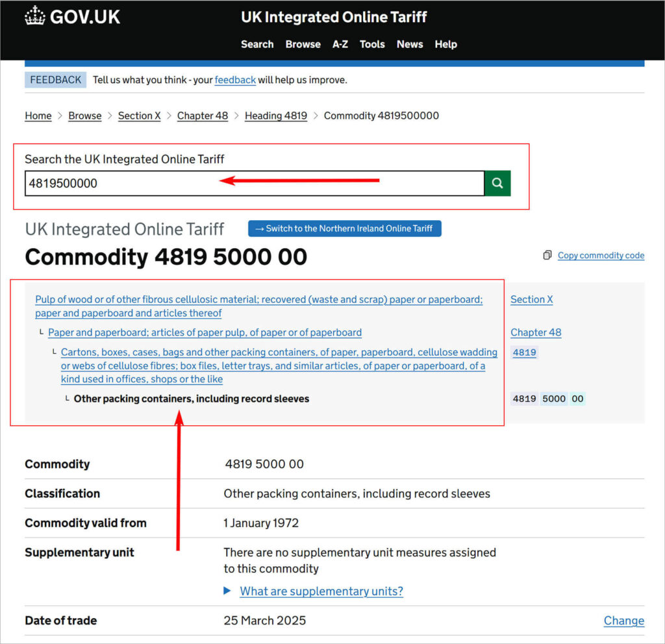Click Switch to the Northern Ireland Online Tariff
Image resolution: width=665 pixels, height=644 pixels.
(344, 229)
